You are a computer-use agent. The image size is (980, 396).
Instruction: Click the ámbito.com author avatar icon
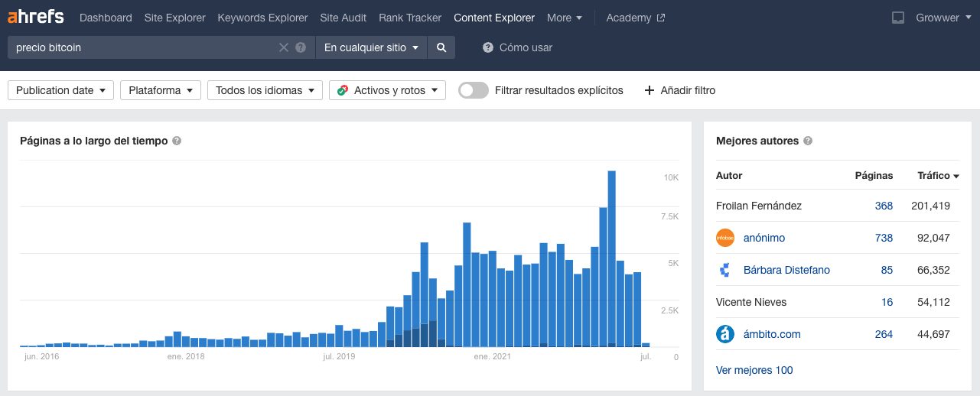click(725, 334)
